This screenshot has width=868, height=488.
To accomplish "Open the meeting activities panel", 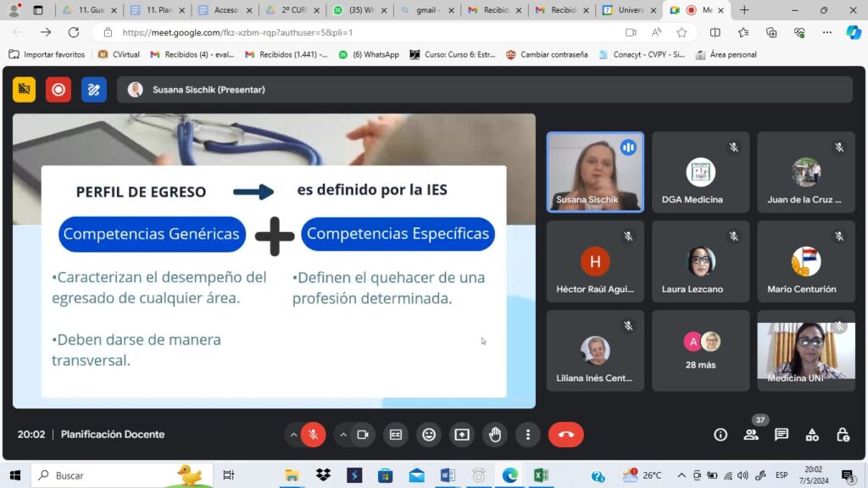I will tap(812, 435).
